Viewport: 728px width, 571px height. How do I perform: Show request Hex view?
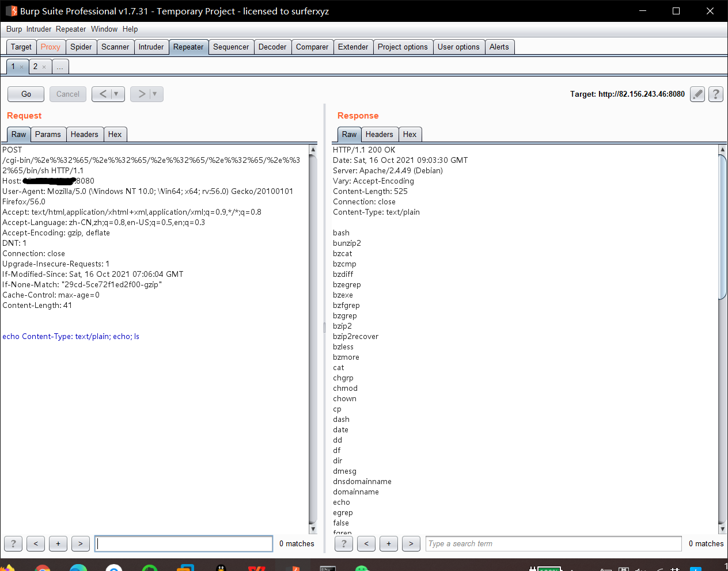pyautogui.click(x=115, y=134)
